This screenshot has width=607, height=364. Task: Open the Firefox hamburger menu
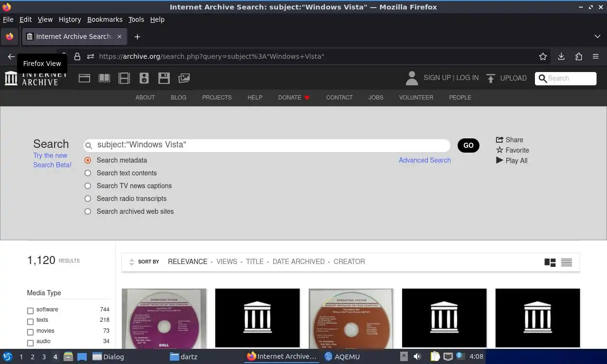(596, 56)
